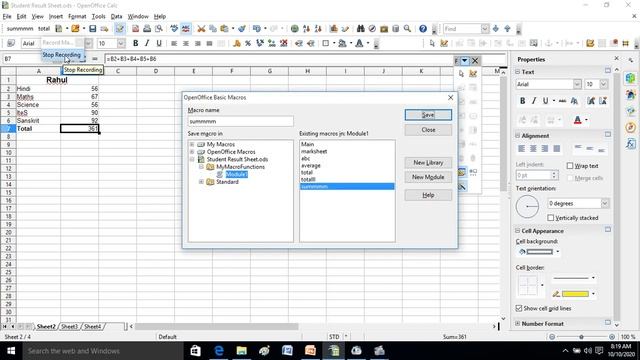Screen dimensions: 640x360
Task: Click Help in the Basic Macros dialog
Action: pos(428,195)
